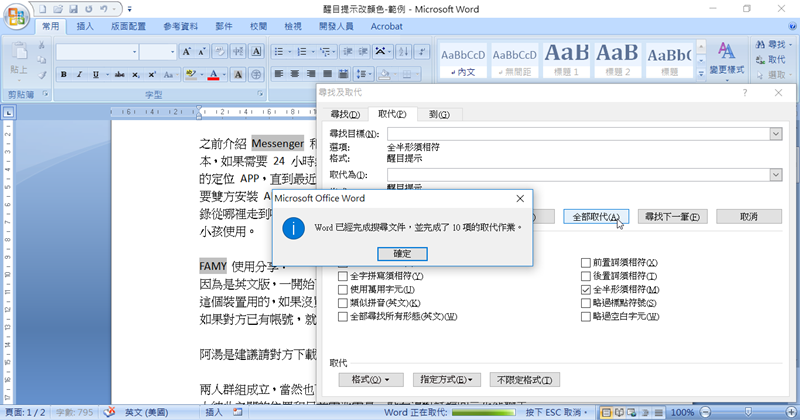Click the text highlight color swatch
The image size is (800, 420).
(x=191, y=75)
